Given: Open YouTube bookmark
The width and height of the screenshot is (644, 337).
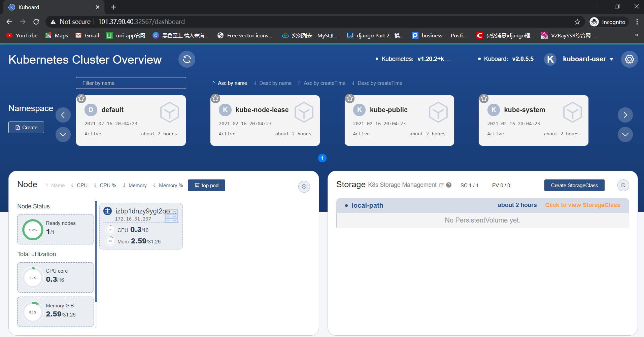Looking at the screenshot, I should point(22,35).
